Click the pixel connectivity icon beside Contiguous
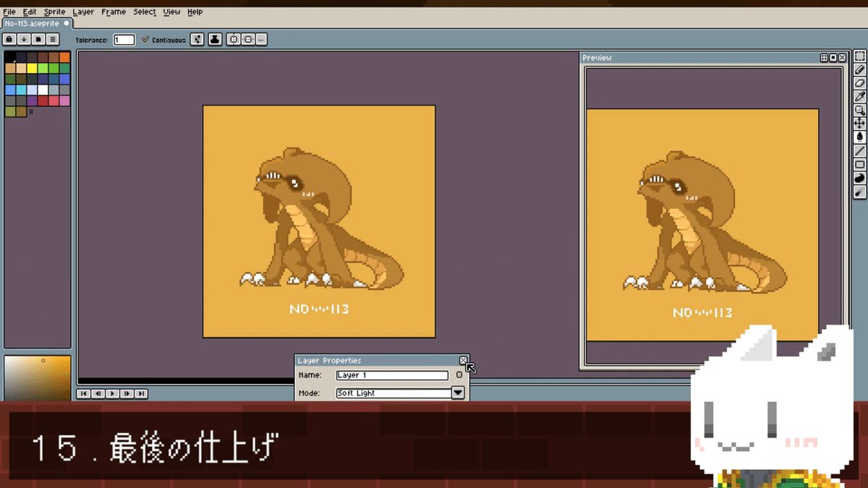 click(x=197, y=40)
